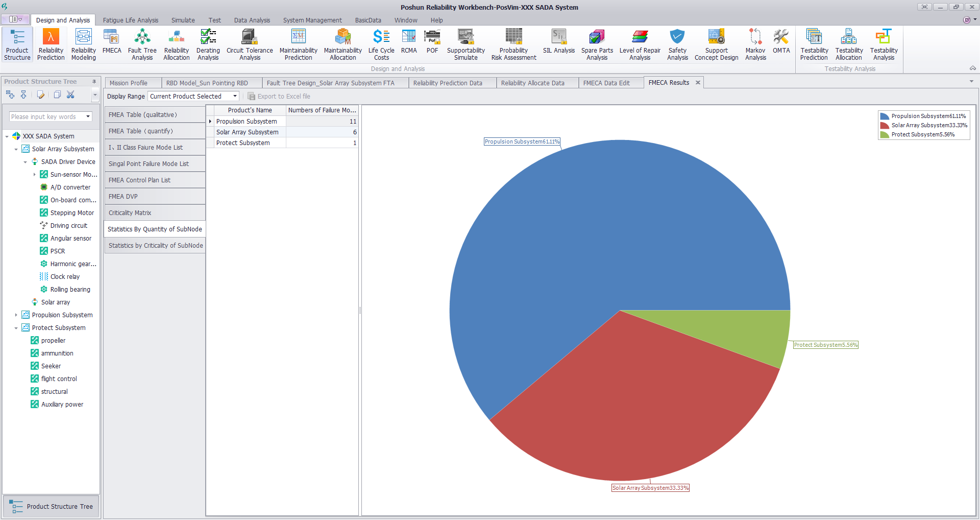
Task: Open the keyword search dropdown arrow
Action: coord(88,117)
